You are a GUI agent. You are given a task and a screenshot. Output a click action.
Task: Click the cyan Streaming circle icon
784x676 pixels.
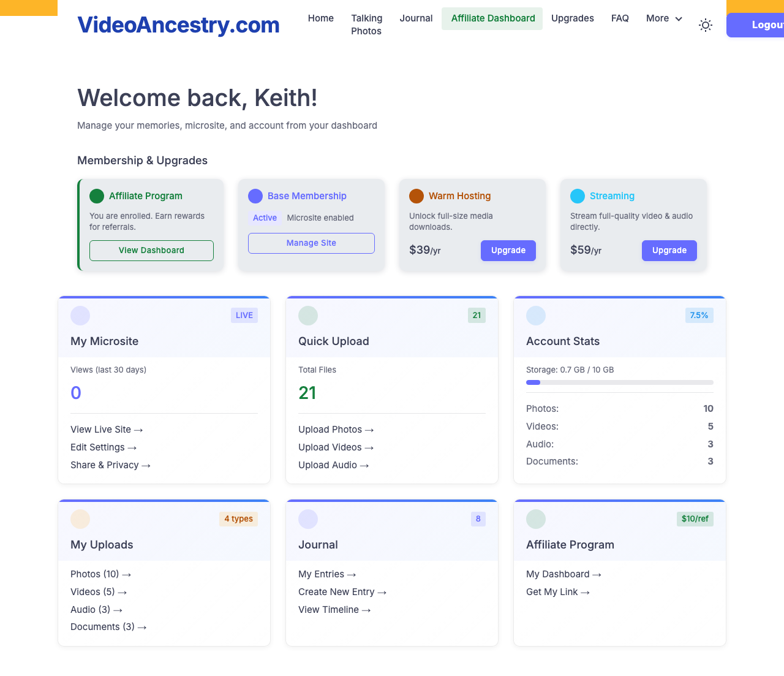click(578, 196)
